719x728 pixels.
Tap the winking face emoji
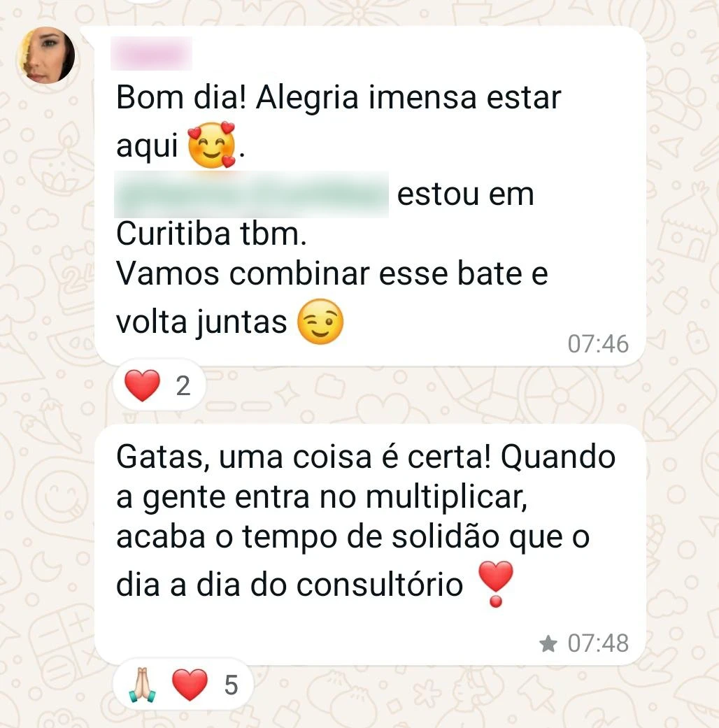coord(320,322)
